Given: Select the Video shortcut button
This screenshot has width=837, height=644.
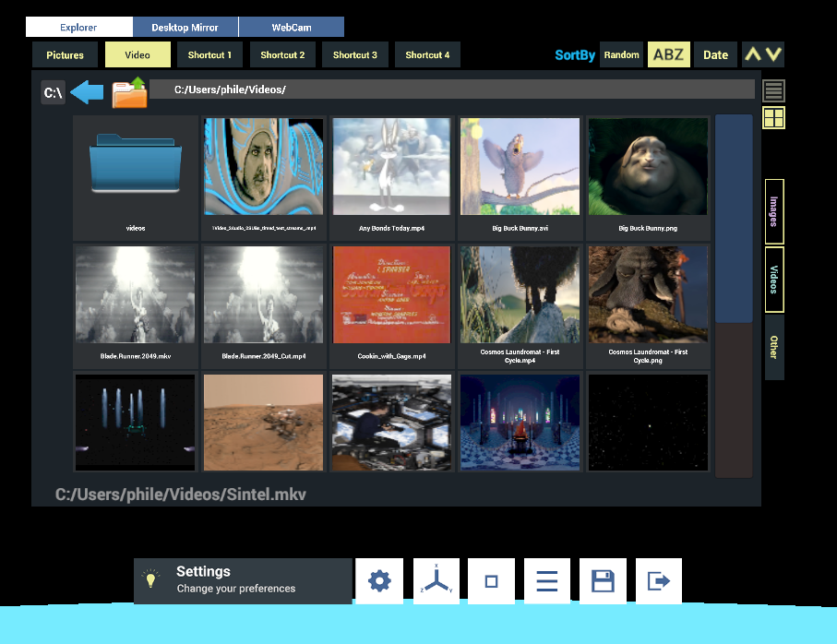Looking at the screenshot, I should [x=138, y=55].
